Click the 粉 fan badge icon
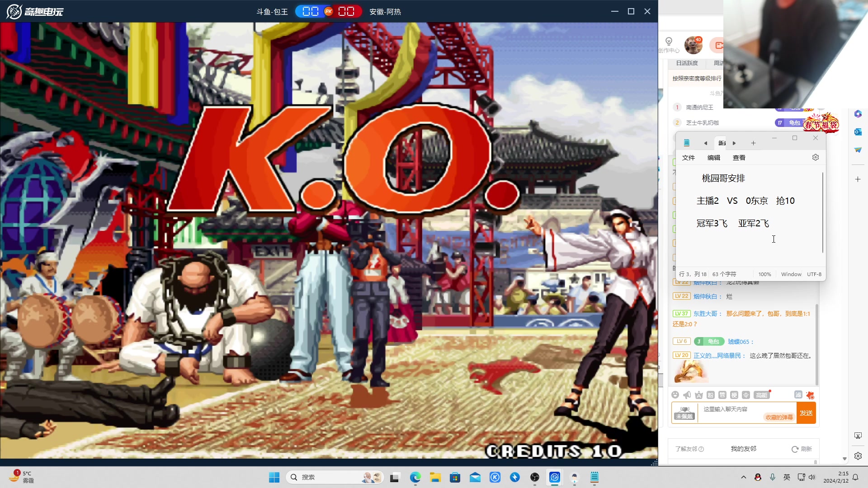This screenshot has width=868, height=488. click(x=710, y=395)
